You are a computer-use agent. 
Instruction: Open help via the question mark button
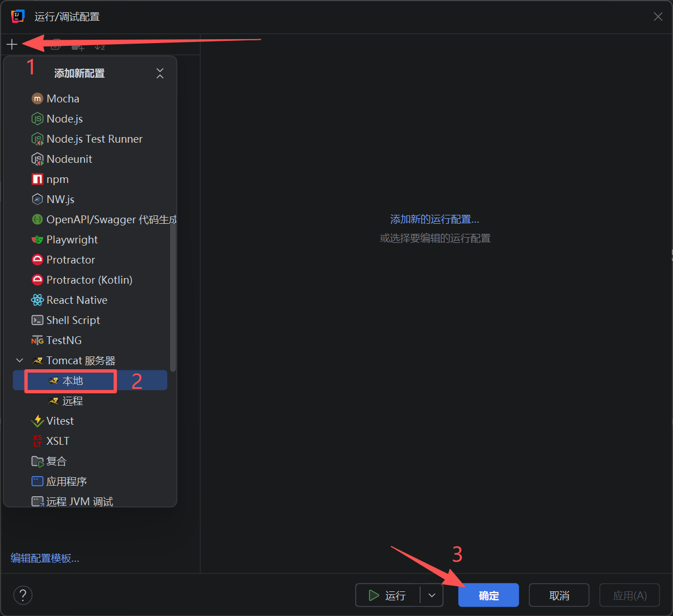click(x=23, y=595)
